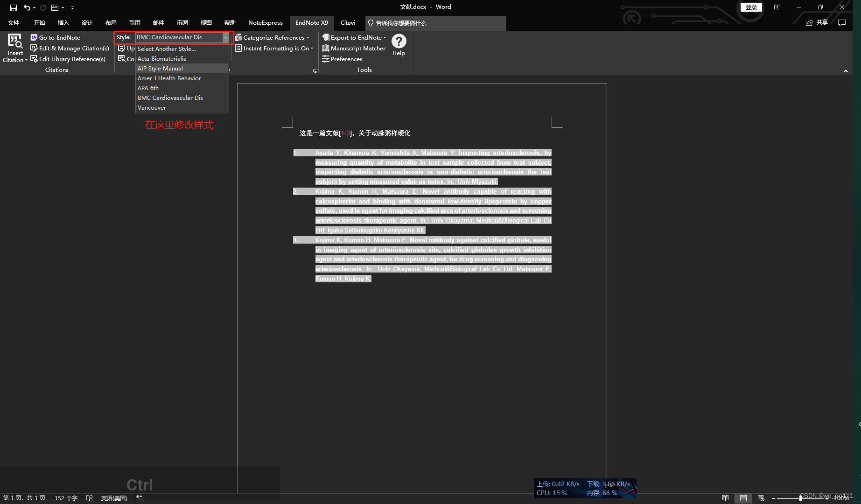Click the Save icon in title bar
Viewport: 861px width, 504px height.
[13, 7]
